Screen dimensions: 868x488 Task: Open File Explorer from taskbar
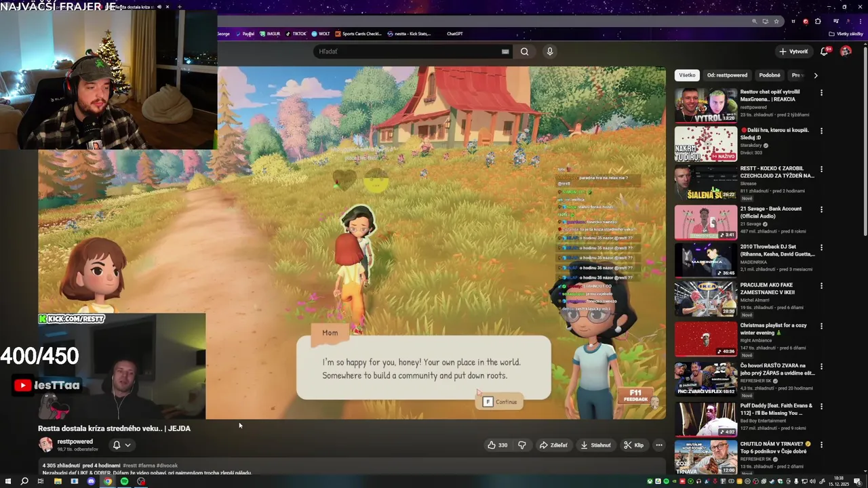[58, 481]
